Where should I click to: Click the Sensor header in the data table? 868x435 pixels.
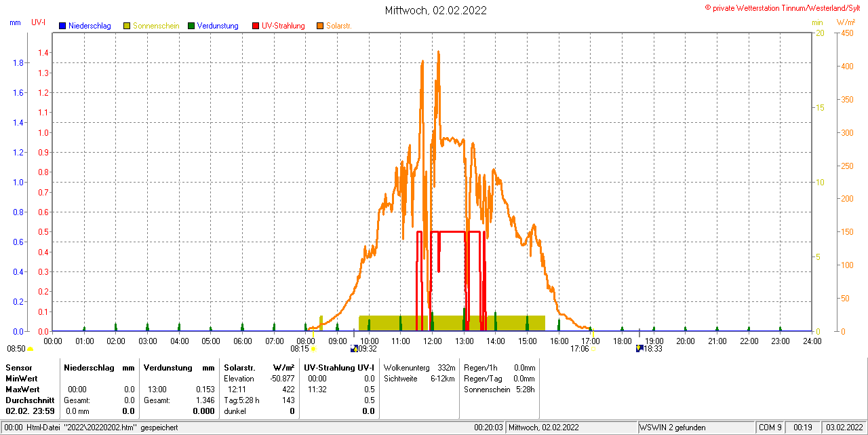pos(18,367)
